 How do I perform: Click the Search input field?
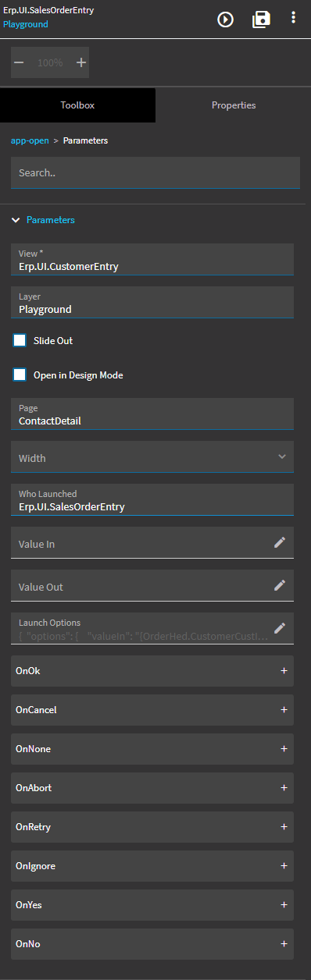click(x=155, y=172)
